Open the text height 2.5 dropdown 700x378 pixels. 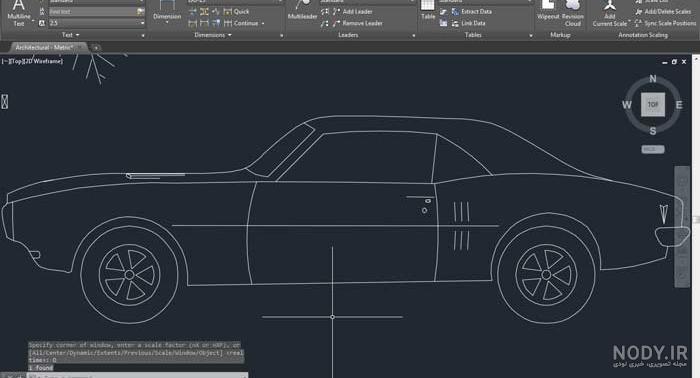click(142, 23)
